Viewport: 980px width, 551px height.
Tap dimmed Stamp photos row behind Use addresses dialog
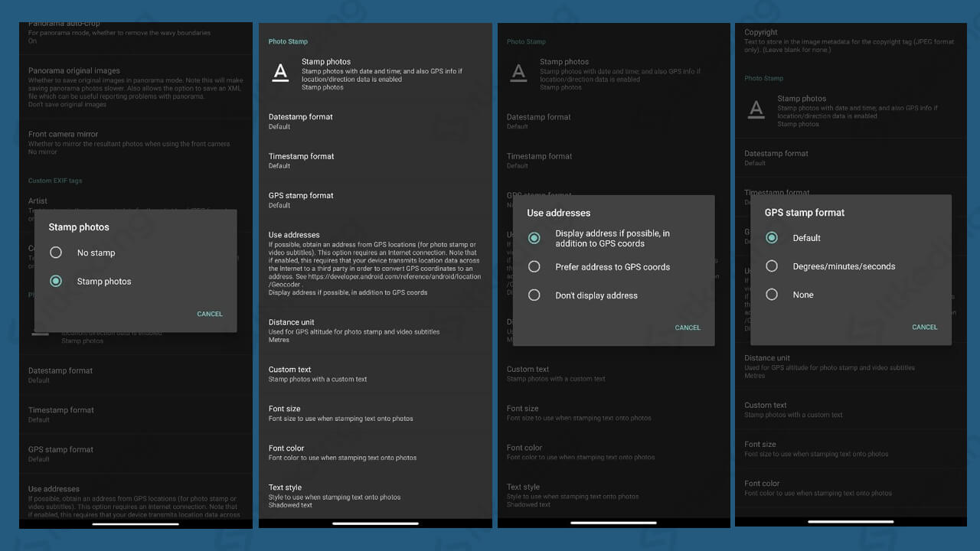click(614, 74)
